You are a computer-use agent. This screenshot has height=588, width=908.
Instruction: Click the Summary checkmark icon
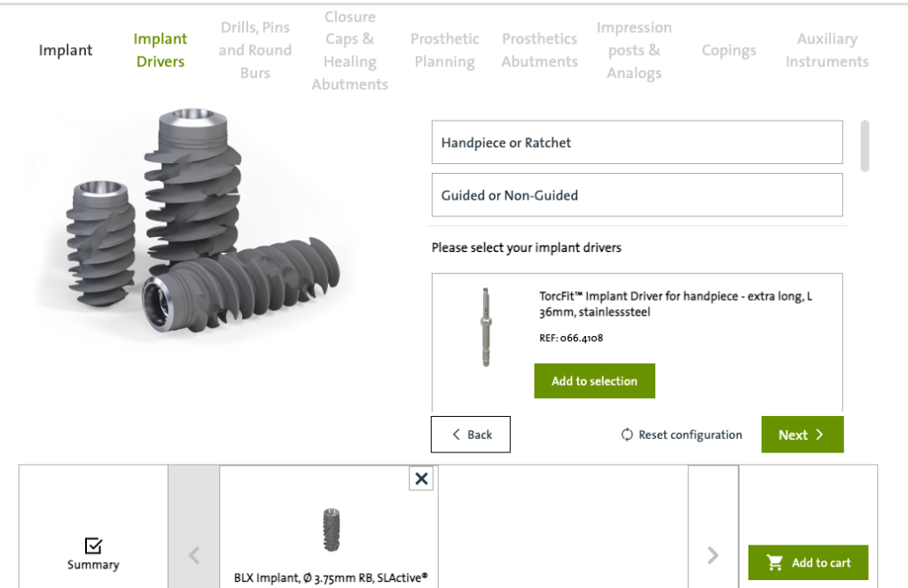[x=93, y=545]
